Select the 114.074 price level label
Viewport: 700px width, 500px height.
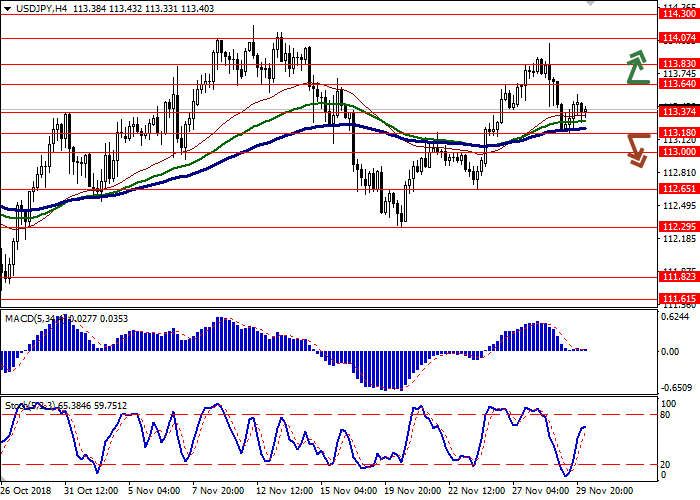click(679, 38)
